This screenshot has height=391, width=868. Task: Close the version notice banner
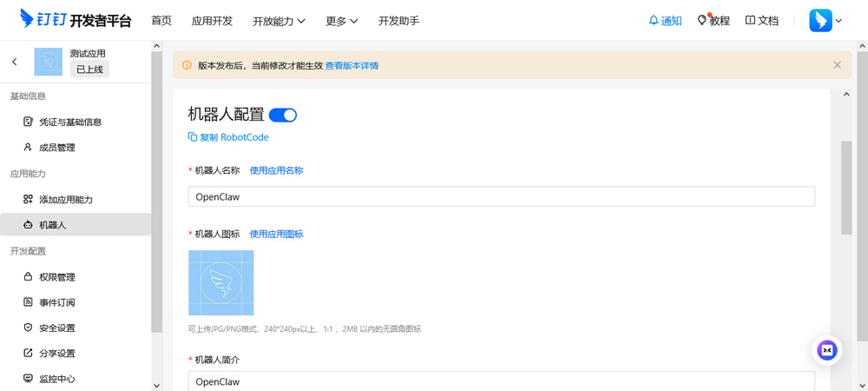(x=837, y=65)
